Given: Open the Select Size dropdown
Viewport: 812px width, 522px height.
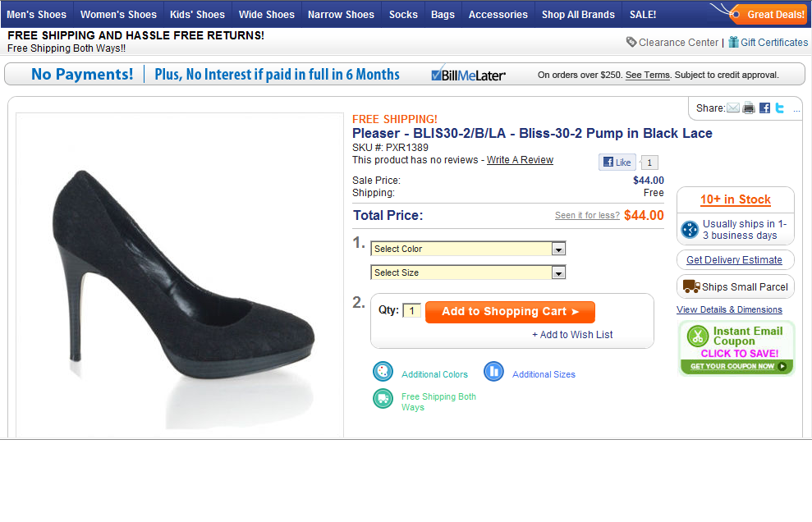Looking at the screenshot, I should tap(468, 272).
